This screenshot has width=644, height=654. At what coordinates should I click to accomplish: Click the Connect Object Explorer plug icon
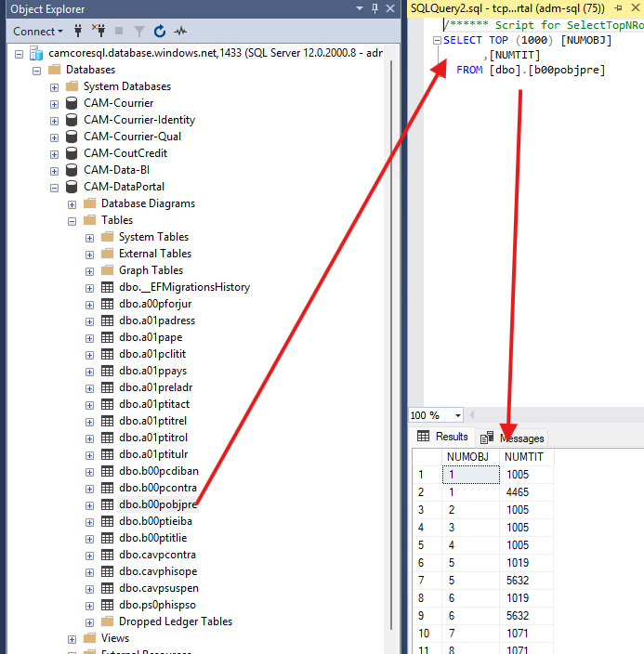(x=77, y=32)
